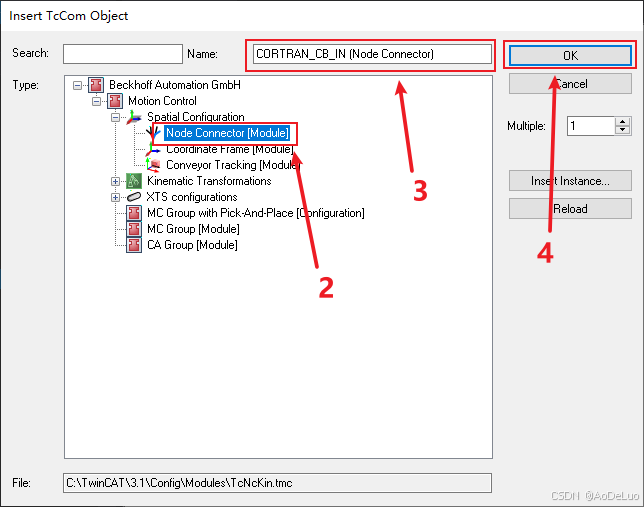The image size is (644, 507).
Task: Expand the XTS configurations branch
Action: [115, 197]
